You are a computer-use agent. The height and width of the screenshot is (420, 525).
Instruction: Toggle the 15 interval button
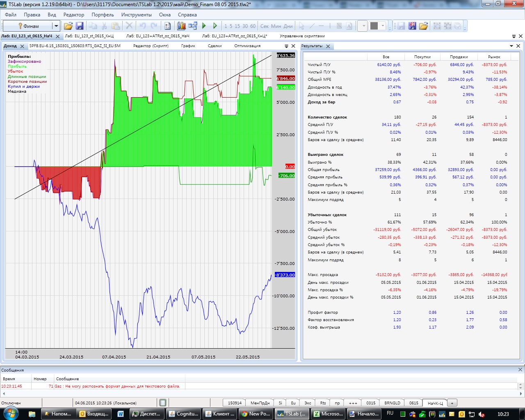[x=237, y=26]
